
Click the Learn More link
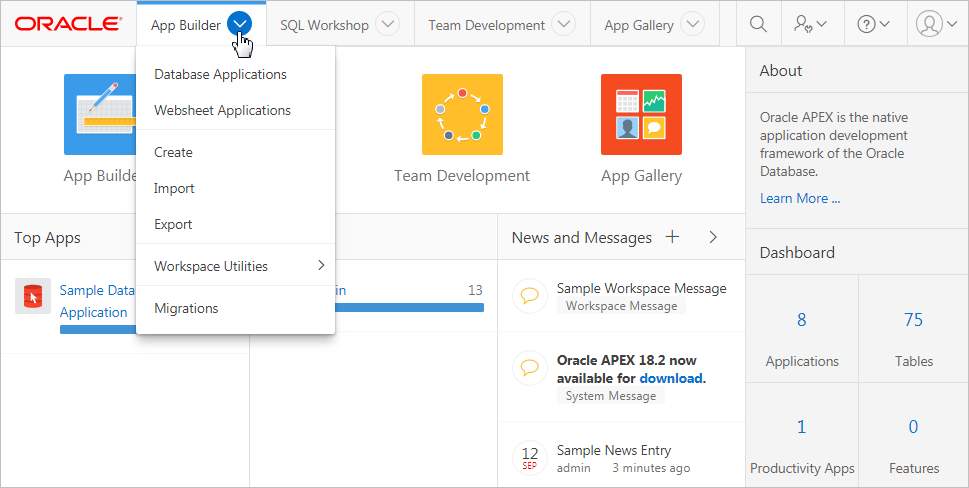(800, 198)
